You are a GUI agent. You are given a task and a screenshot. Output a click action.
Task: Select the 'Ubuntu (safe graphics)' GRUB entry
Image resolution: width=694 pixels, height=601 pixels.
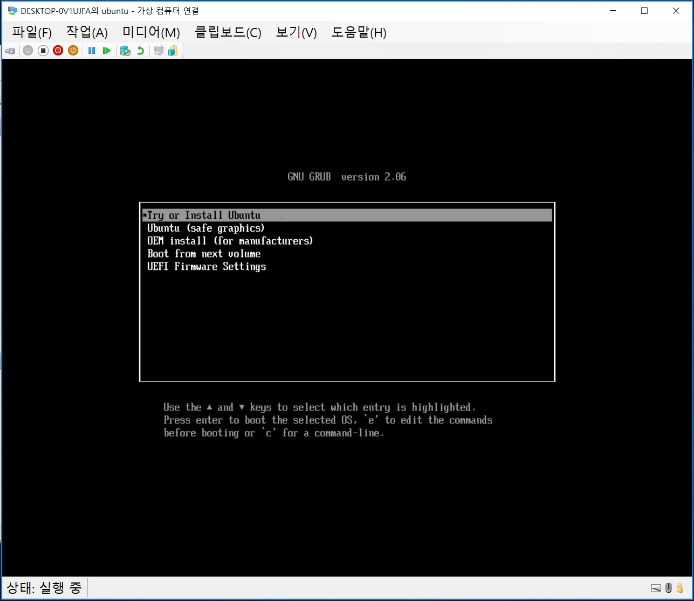coord(206,228)
